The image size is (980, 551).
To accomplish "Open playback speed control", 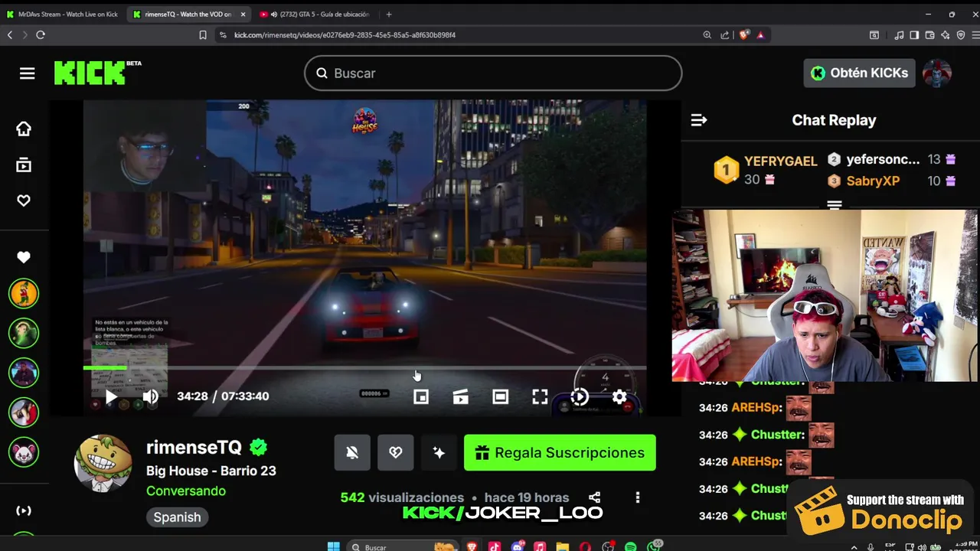I will [580, 396].
